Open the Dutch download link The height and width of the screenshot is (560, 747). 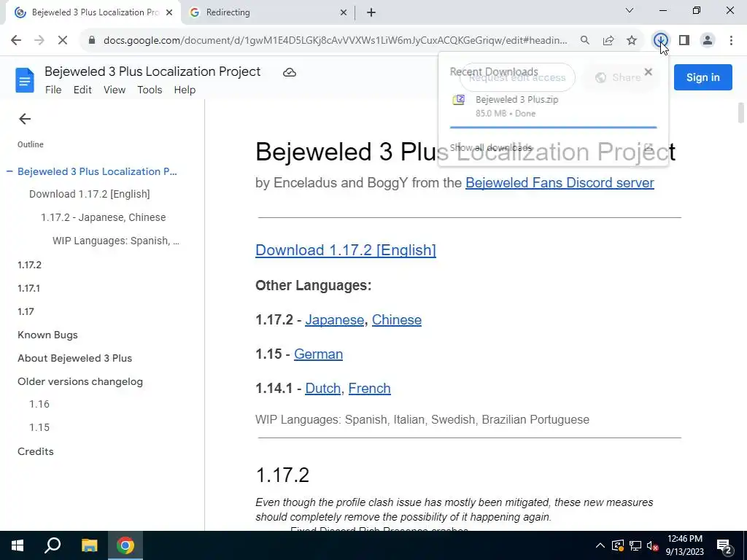(x=322, y=389)
